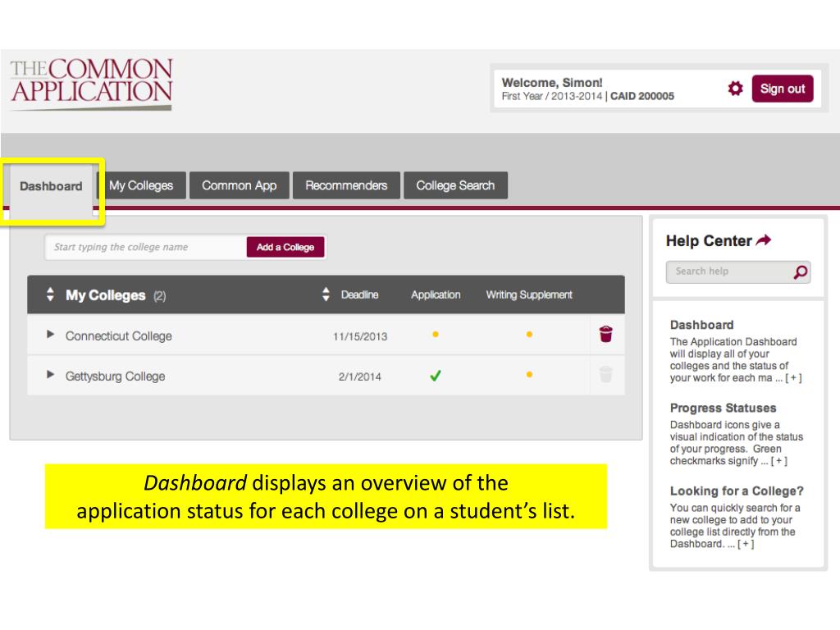The width and height of the screenshot is (840, 630).
Task: Switch to the My Colleges tab
Action: pos(141,185)
